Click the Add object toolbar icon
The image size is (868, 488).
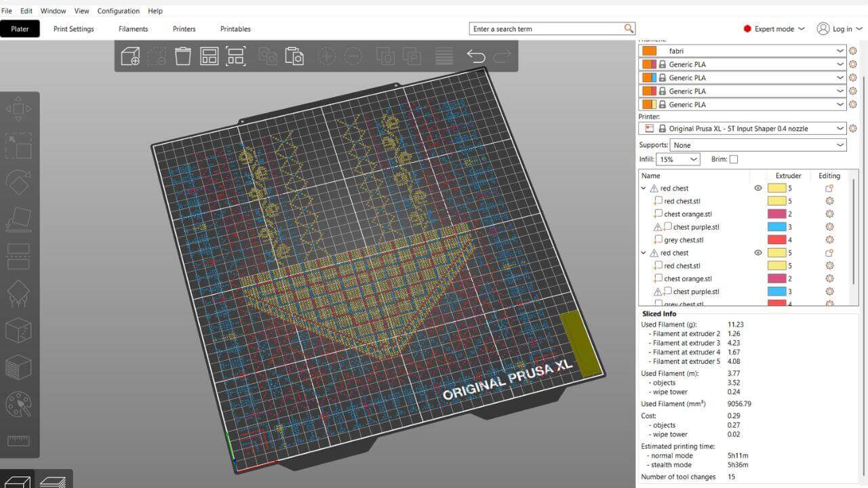point(130,56)
